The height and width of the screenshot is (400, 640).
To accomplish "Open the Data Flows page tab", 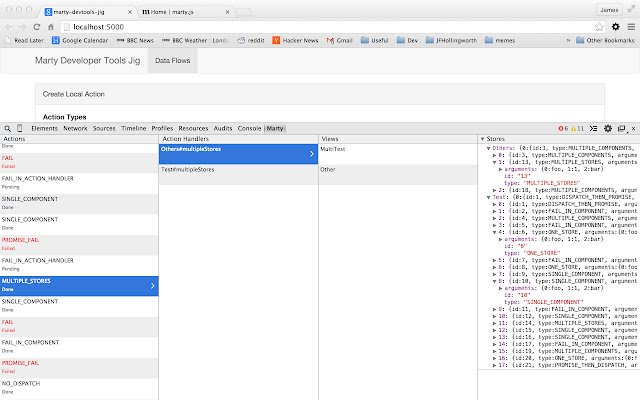I will point(173,61).
